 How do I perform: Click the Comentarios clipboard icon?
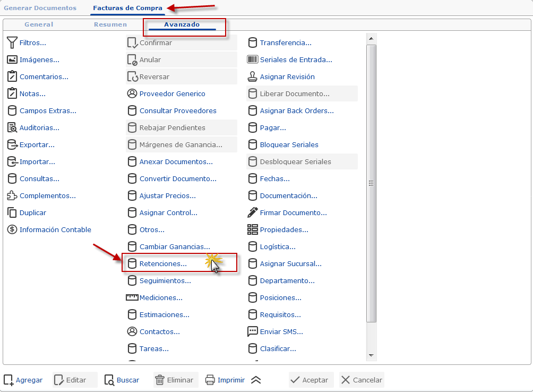coord(12,76)
